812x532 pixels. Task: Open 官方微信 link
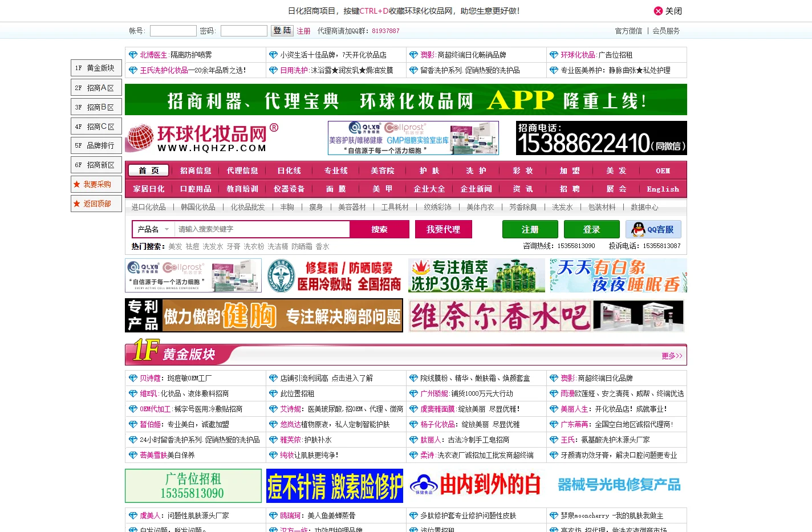tap(628, 31)
